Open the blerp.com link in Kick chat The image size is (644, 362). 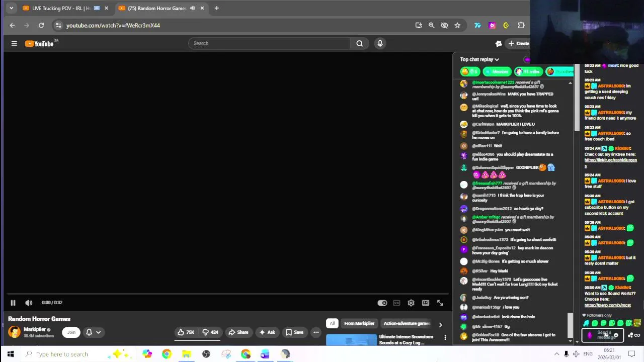pyautogui.click(x=607, y=305)
